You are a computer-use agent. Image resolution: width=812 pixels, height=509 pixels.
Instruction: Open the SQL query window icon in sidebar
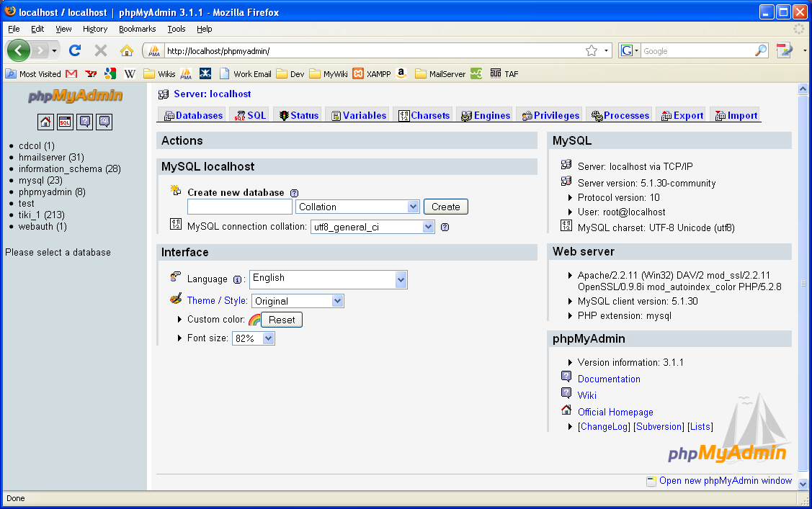(66, 122)
